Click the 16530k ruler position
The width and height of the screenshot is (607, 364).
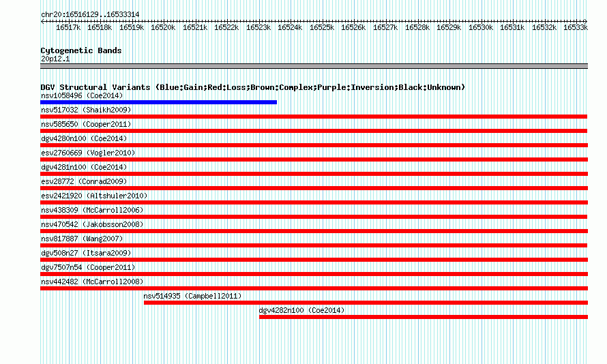point(481,27)
